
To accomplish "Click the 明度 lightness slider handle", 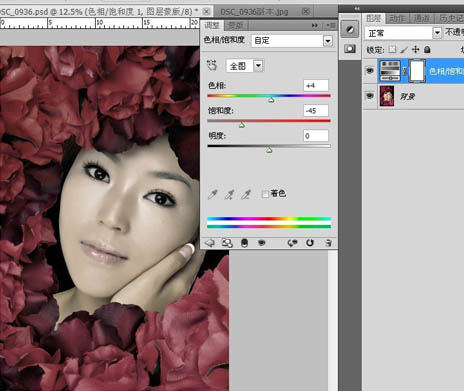I will click(x=269, y=150).
